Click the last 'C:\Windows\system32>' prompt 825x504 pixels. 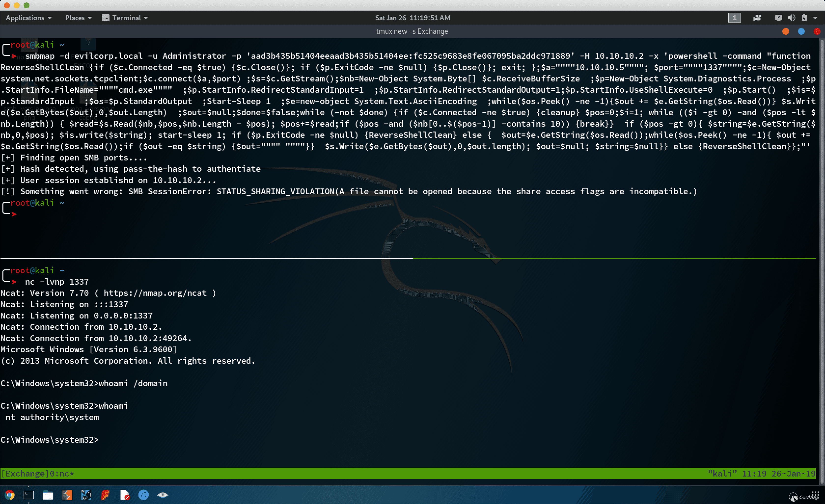[50, 440]
